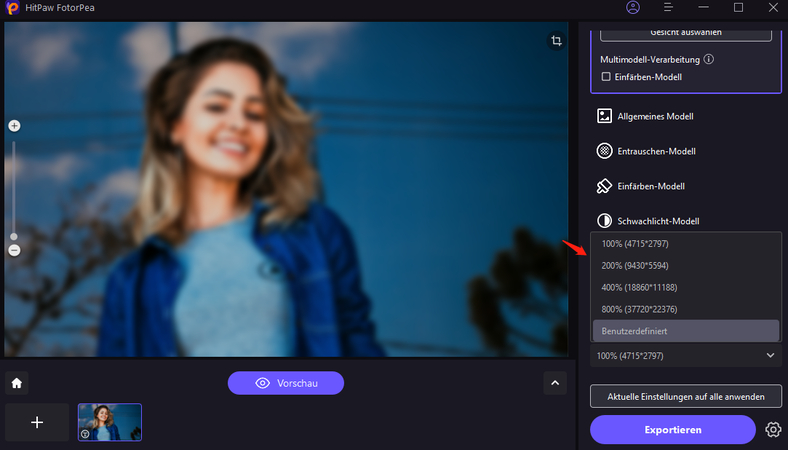Click the Einfärben-Modell paint bucket icon

pyautogui.click(x=604, y=186)
